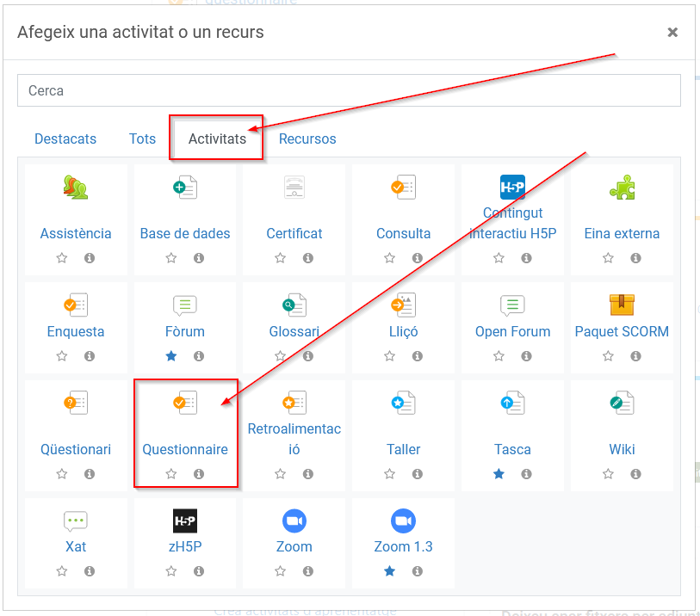Click the Assistència activity icon

pyautogui.click(x=76, y=188)
